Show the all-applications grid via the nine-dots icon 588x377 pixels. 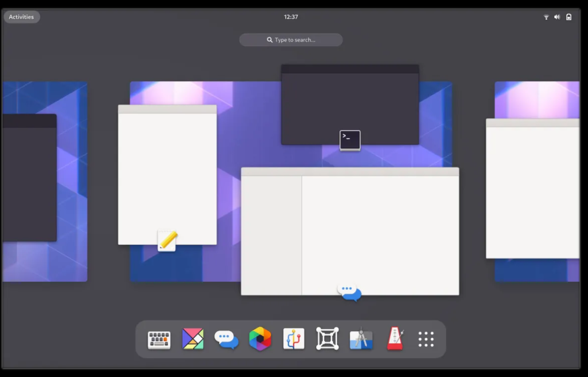[425, 339]
